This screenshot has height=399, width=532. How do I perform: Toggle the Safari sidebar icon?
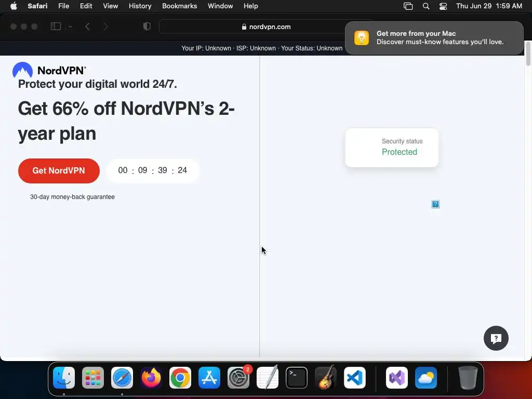56,26
